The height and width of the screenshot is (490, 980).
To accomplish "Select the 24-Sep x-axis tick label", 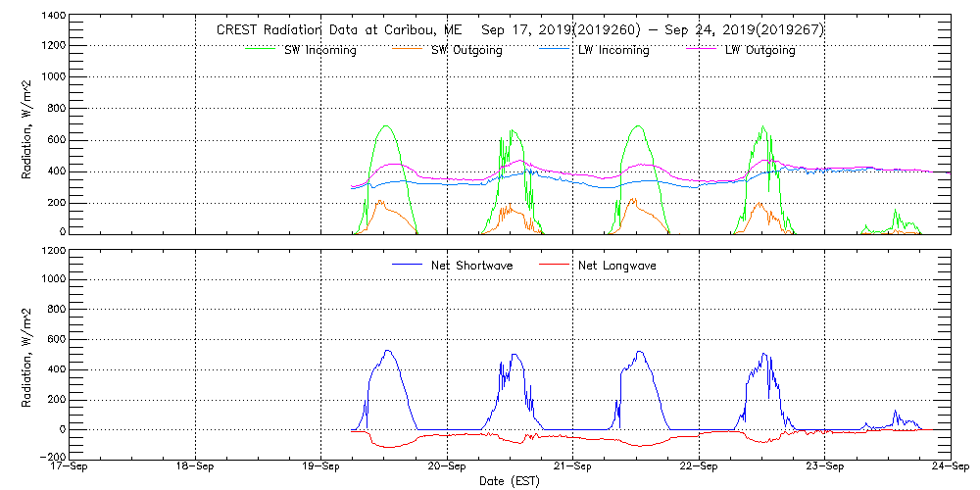I will [x=950, y=467].
